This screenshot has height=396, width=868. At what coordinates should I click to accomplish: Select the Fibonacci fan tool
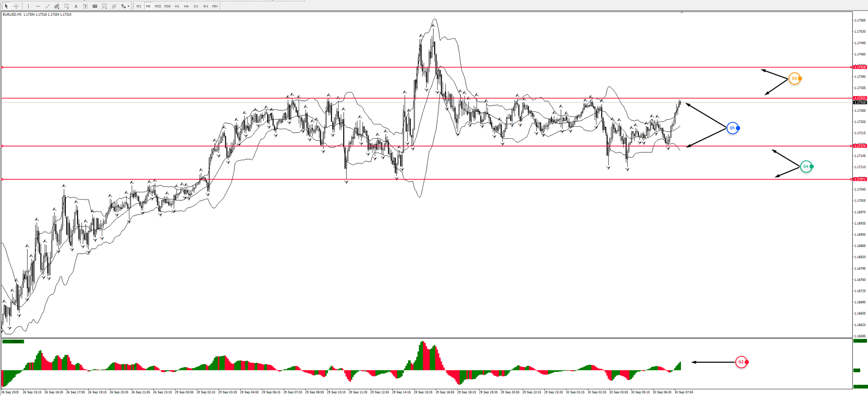(104, 6)
